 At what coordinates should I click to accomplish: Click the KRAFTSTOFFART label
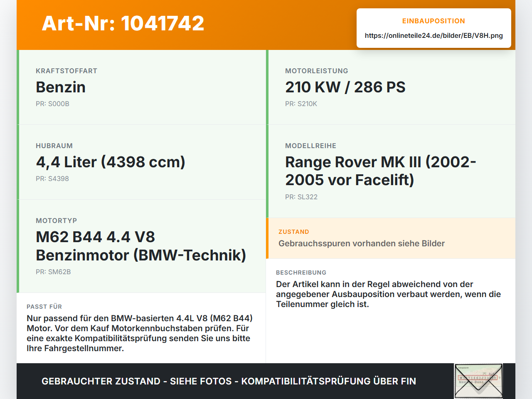66,71
